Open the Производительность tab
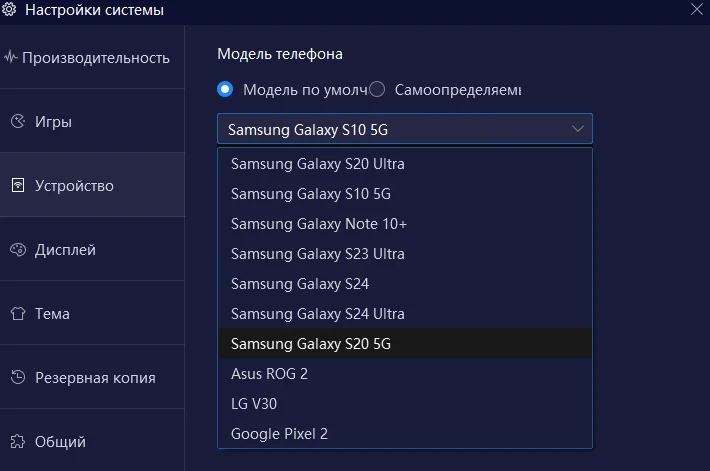The image size is (710, 471). pos(92,58)
